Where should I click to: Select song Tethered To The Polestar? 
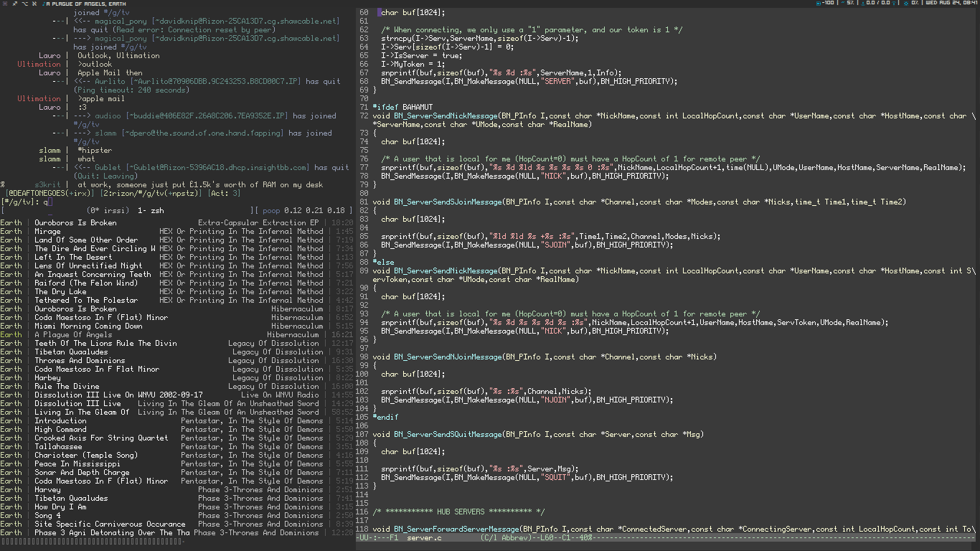pyautogui.click(x=176, y=301)
